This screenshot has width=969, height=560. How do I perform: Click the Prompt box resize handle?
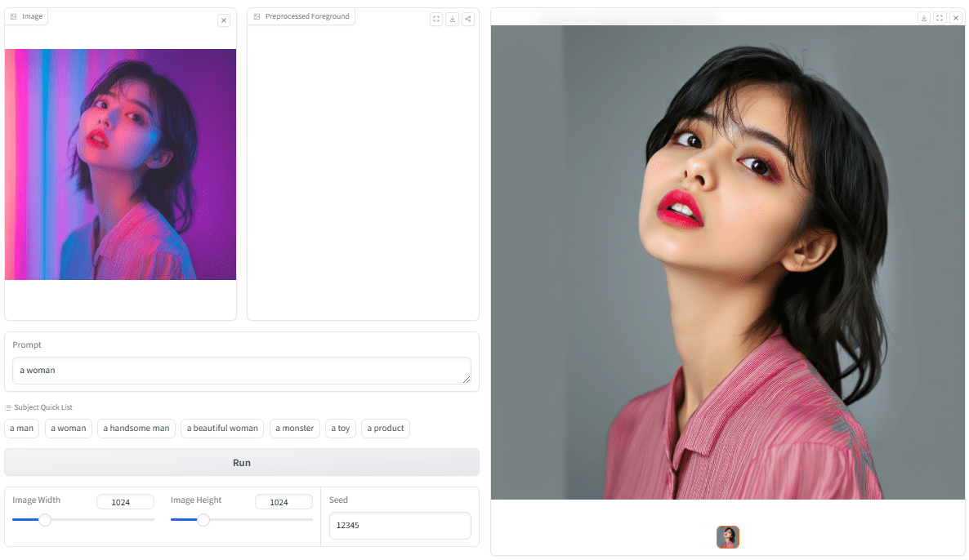[x=466, y=380]
